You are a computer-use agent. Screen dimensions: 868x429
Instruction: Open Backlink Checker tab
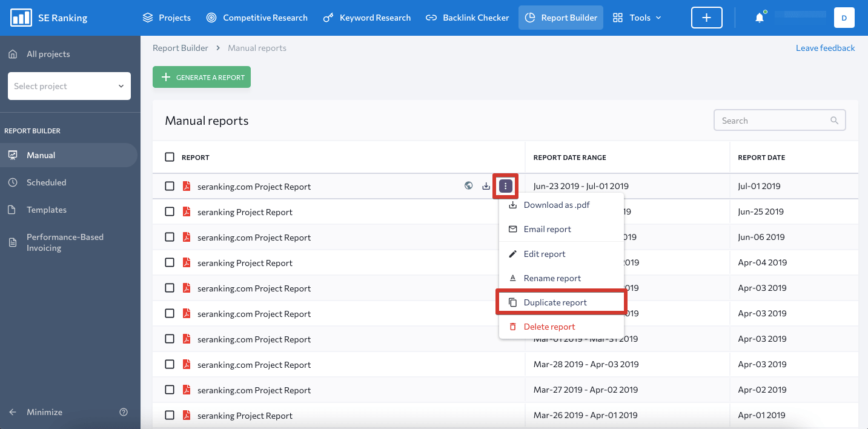coord(467,18)
